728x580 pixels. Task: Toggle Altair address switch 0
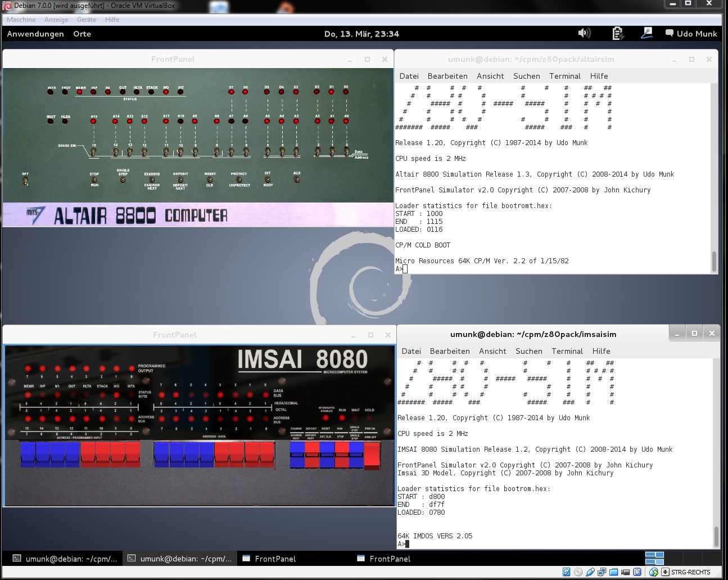tap(346, 152)
